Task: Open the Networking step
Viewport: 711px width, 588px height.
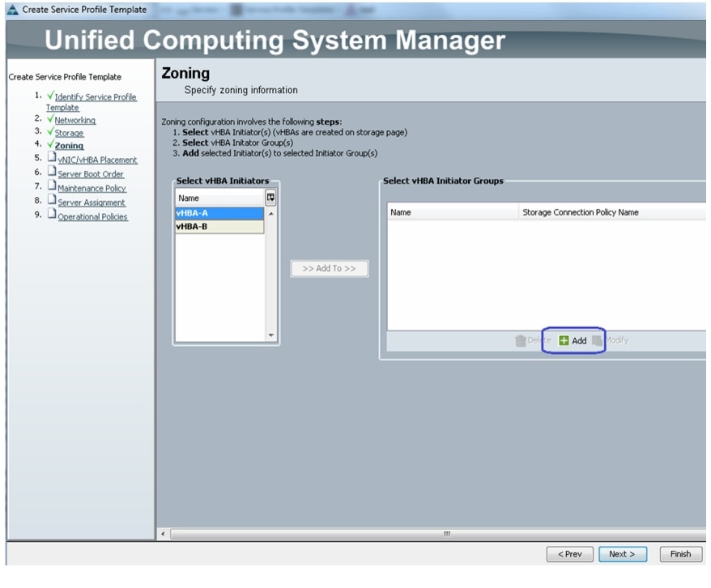Action: point(75,120)
